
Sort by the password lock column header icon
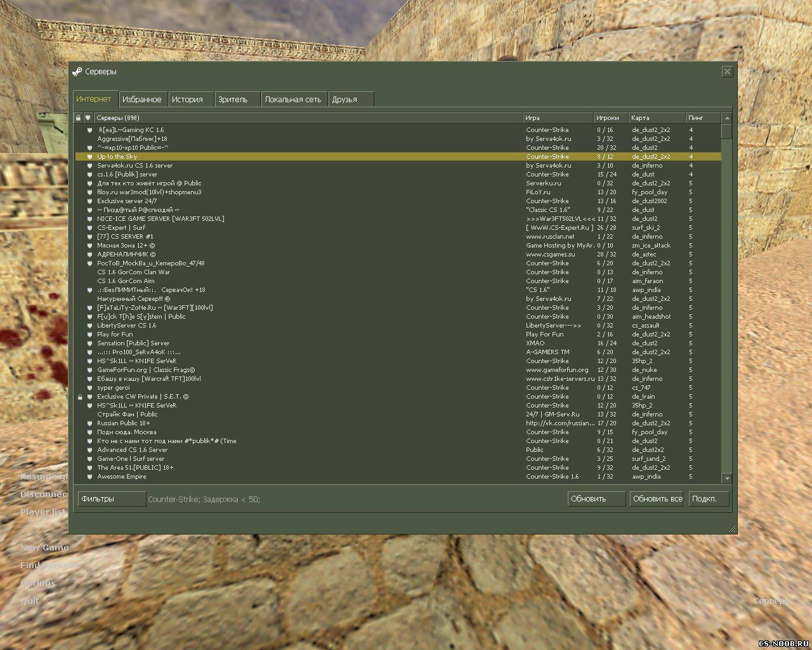click(x=79, y=118)
